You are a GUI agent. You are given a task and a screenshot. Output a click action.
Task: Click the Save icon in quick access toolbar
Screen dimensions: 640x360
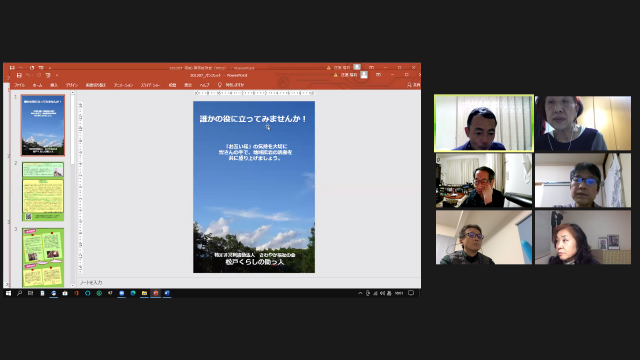[19, 76]
